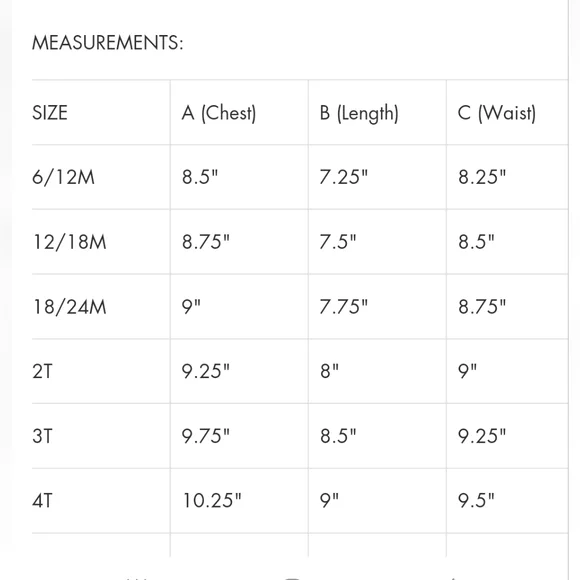
Task: Click the 8.25" waist value for 6/12M
Action: (x=482, y=177)
